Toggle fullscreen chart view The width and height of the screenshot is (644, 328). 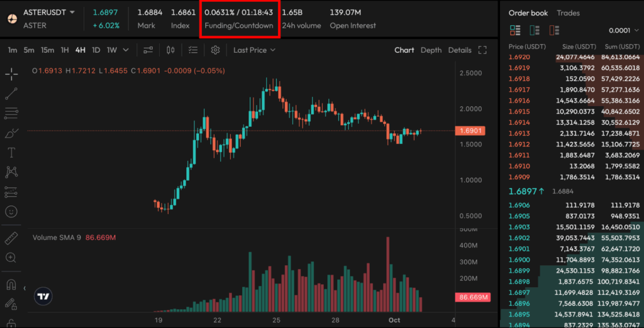tap(483, 50)
